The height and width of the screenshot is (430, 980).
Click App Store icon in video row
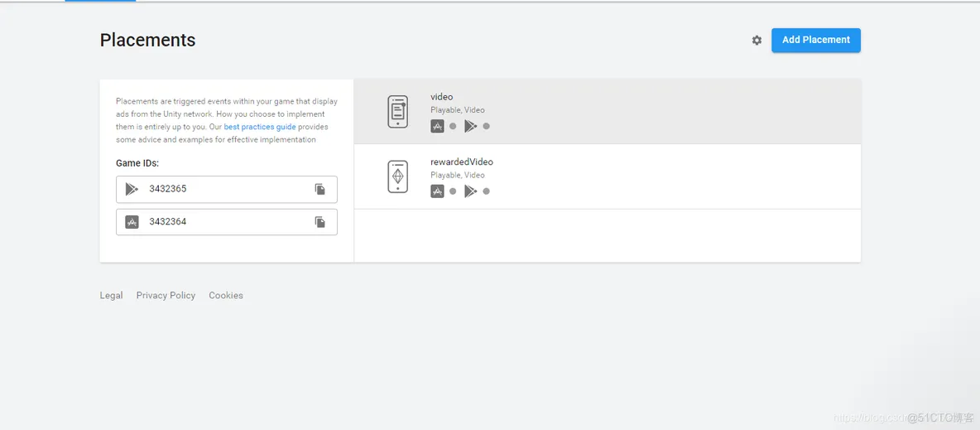(x=438, y=127)
